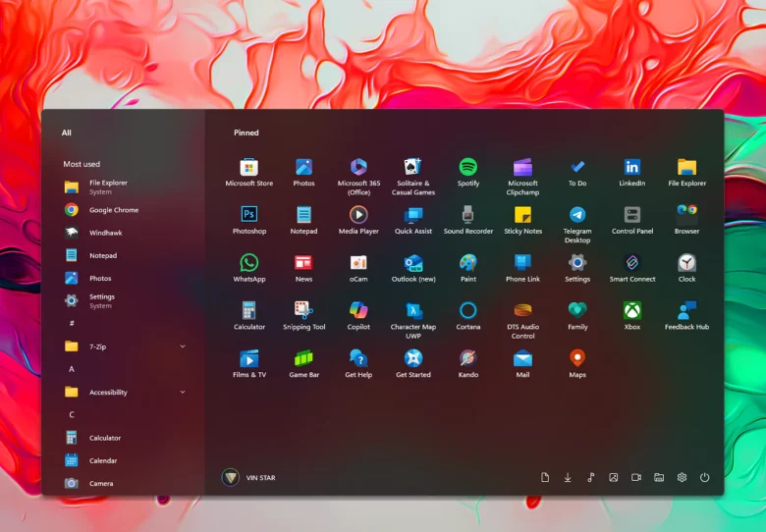Open Microsoft Store from pinned apps

[249, 173]
